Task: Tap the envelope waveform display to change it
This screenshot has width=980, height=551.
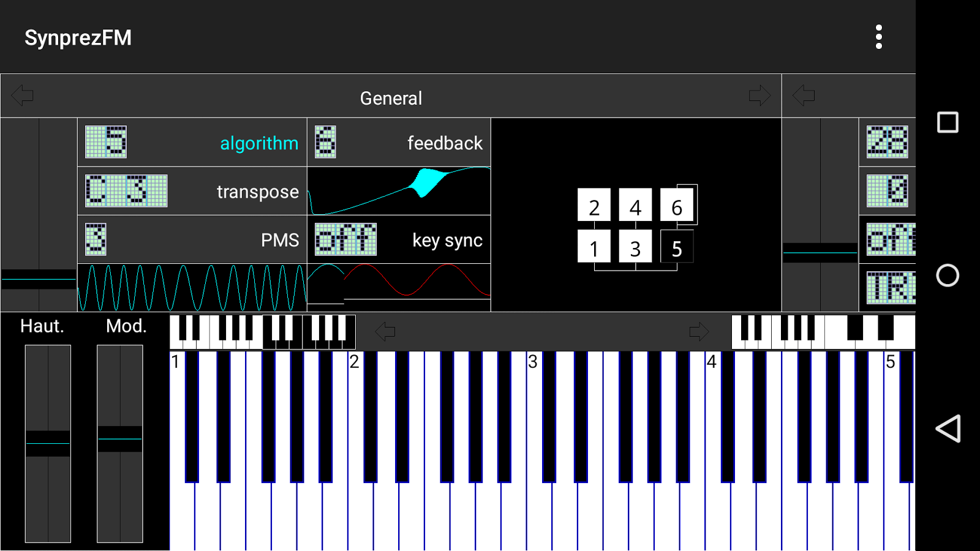Action: click(x=399, y=191)
